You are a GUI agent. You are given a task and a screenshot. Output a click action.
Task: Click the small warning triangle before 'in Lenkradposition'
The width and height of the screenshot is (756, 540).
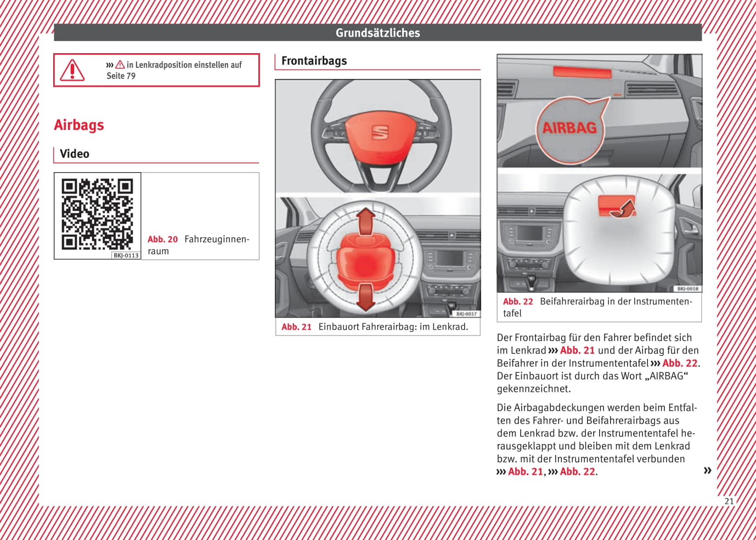[x=120, y=65]
